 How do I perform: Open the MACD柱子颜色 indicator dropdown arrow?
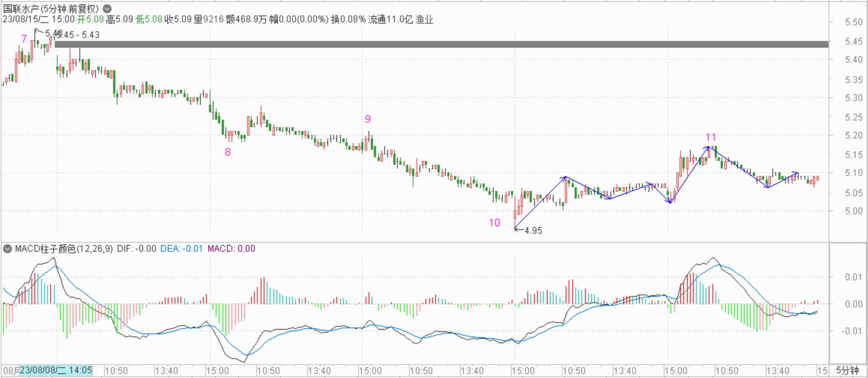(7, 248)
